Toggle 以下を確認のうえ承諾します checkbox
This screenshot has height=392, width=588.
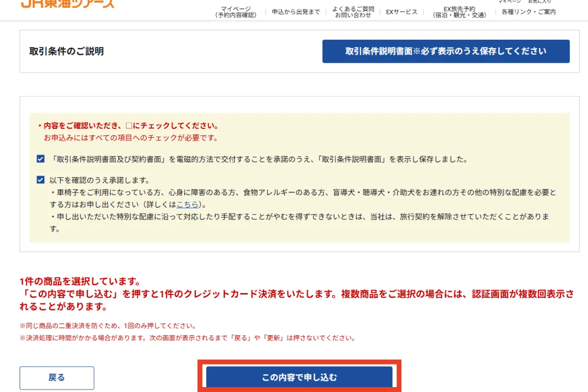[x=41, y=180]
